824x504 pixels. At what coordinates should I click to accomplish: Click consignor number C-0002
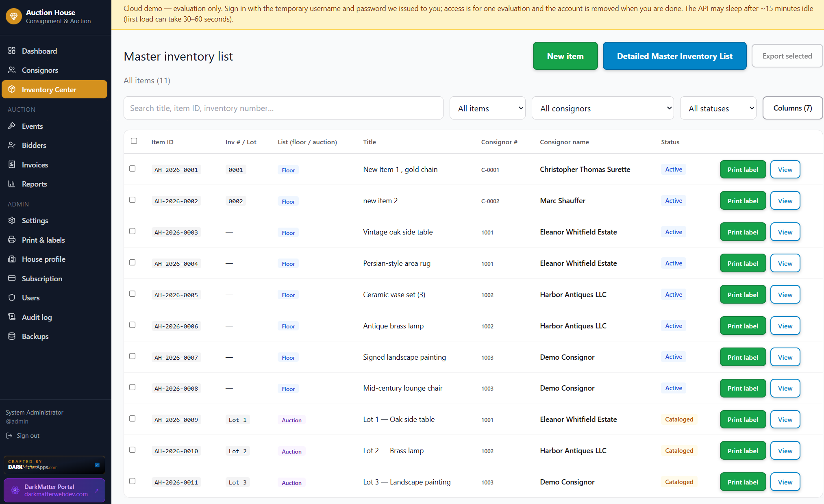click(490, 201)
